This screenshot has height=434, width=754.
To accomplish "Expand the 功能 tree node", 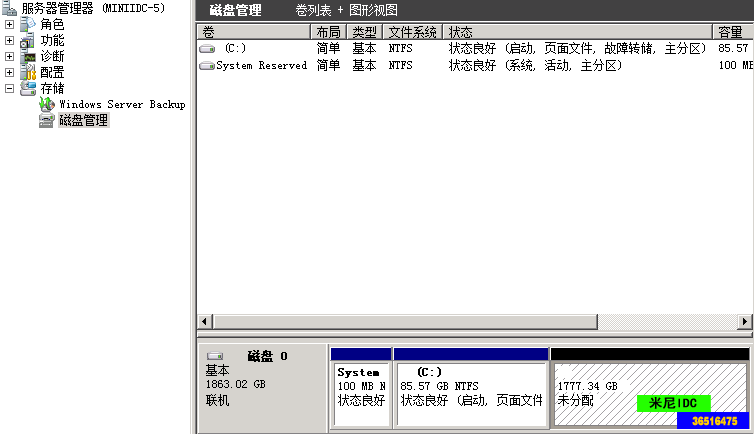I will [x=9, y=40].
